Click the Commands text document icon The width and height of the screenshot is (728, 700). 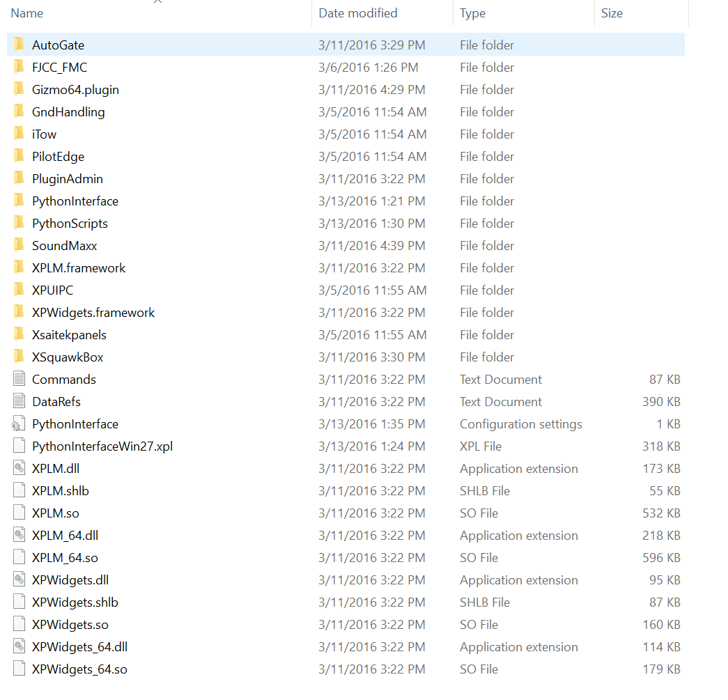(x=19, y=379)
